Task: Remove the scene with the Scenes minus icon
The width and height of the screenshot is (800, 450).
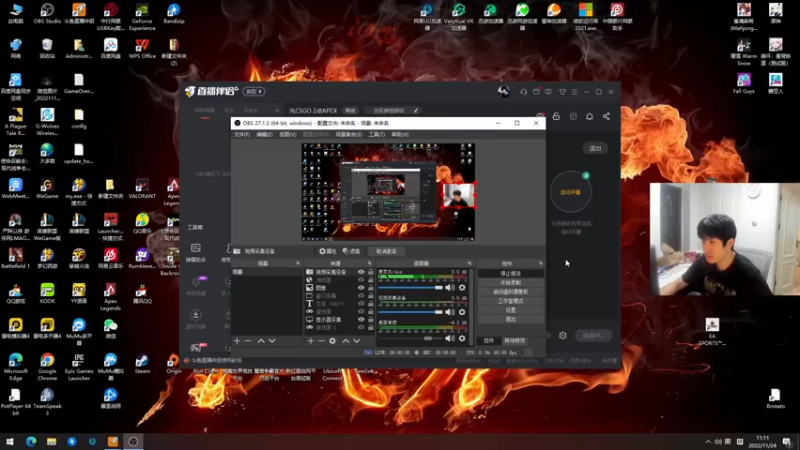Action: 248,340
